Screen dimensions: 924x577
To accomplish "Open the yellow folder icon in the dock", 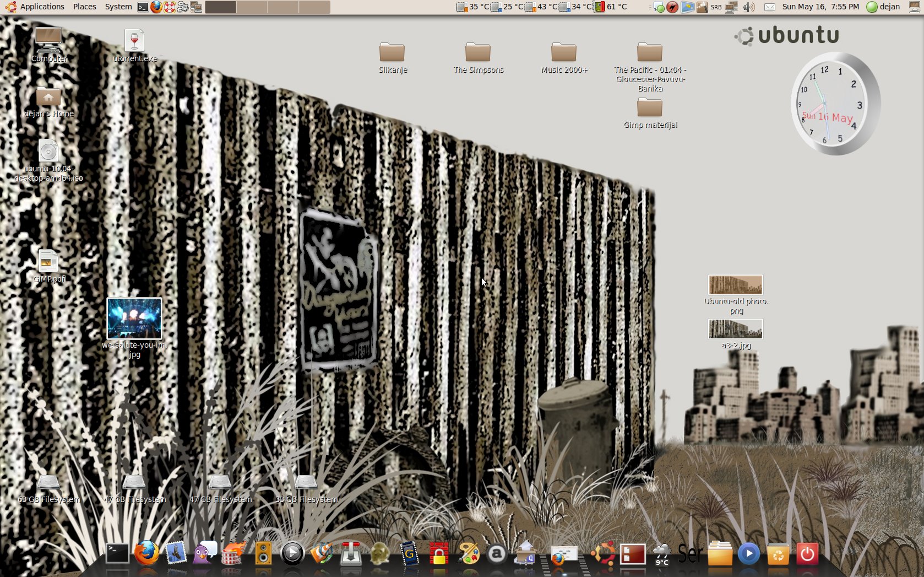I will (x=720, y=553).
